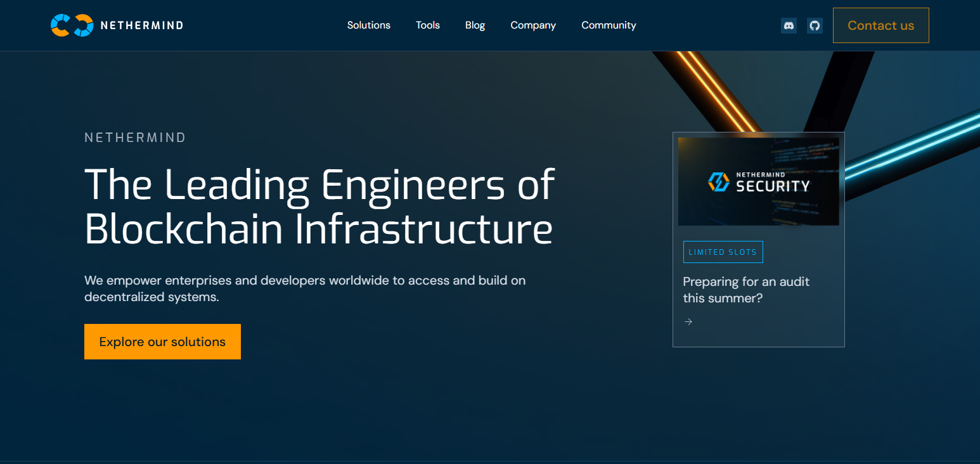Open the 'Preparing for an audit this summer?' link
Screen dimensions: 980x464
point(746,290)
